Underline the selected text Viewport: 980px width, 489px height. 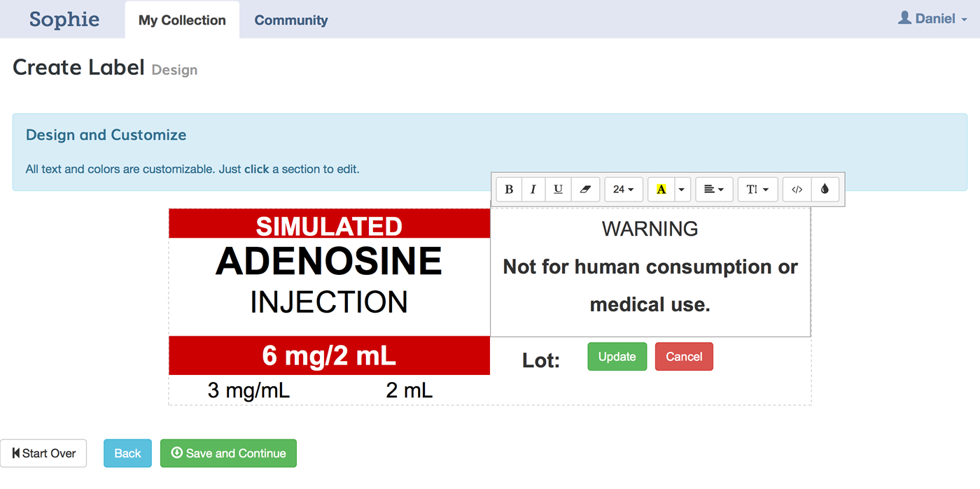tap(558, 189)
